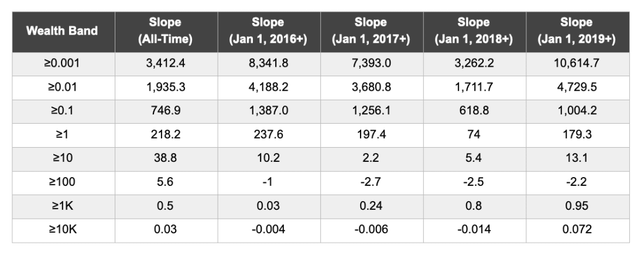The image size is (644, 255).
Task: Select the cell showing 10,614.7
Action: (x=578, y=64)
